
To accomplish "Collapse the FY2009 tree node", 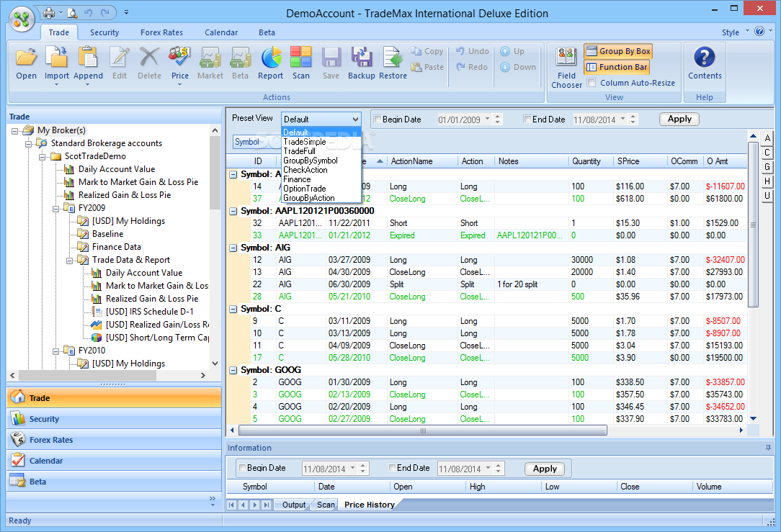I will [55, 209].
